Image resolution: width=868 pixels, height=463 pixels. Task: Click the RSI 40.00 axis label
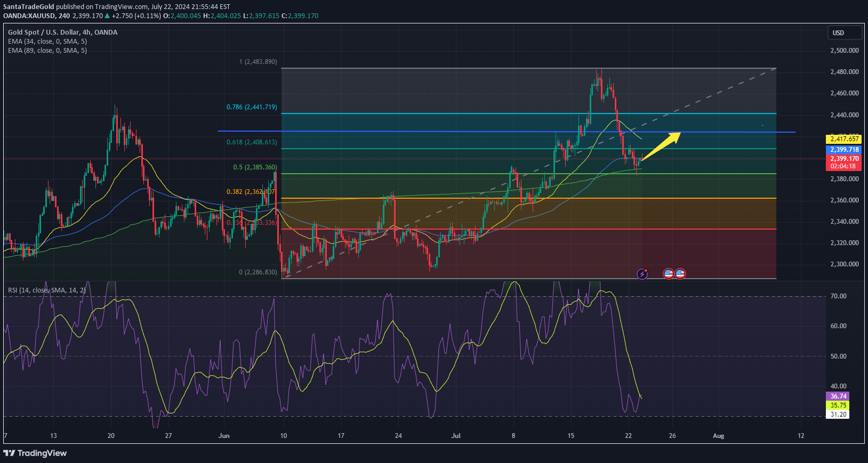(839, 386)
